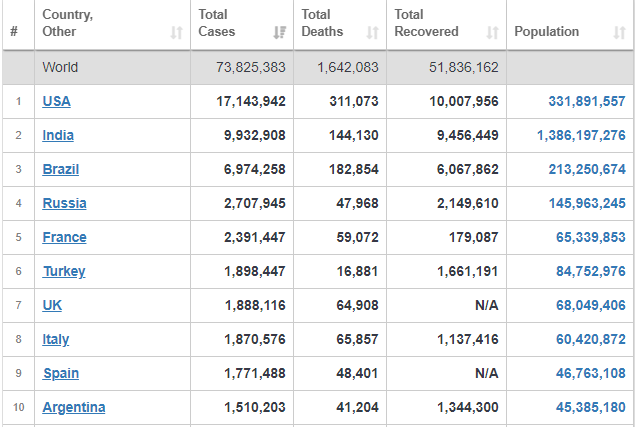Open India population link 1,386,197,276
The width and height of the screenshot is (636, 427).
pyautogui.click(x=581, y=135)
